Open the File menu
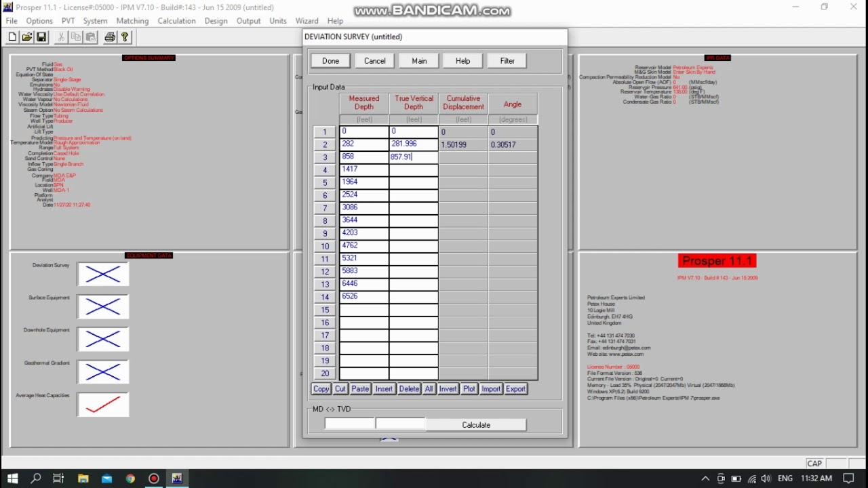Image resolution: width=868 pixels, height=488 pixels. [x=12, y=21]
